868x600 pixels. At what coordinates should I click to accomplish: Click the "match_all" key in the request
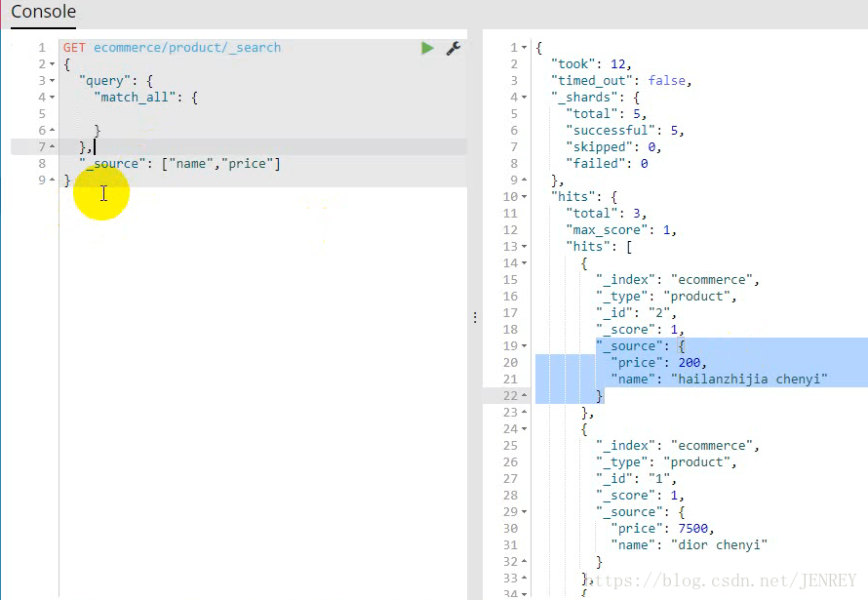[135, 98]
